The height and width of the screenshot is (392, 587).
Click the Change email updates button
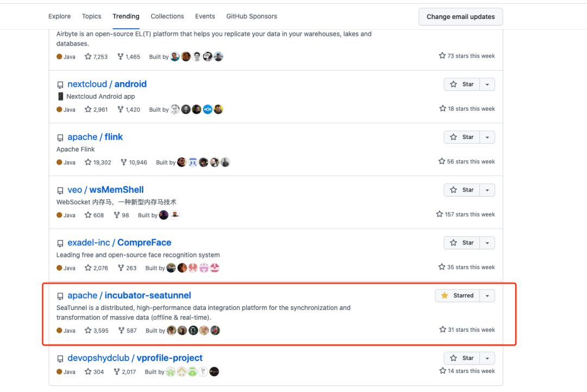(460, 17)
